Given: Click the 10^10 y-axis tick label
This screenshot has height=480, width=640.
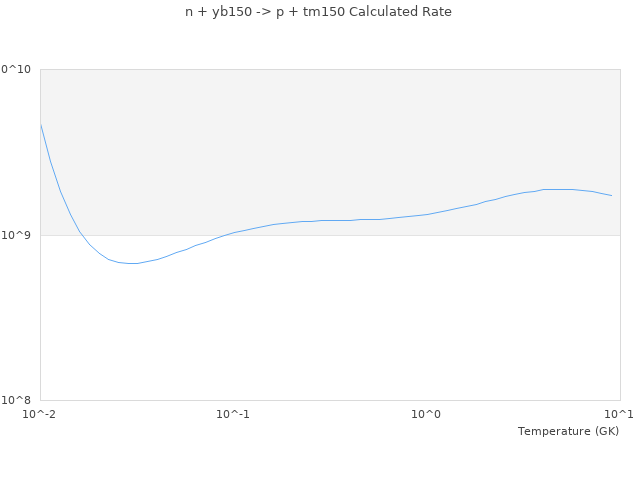Looking at the screenshot, I should pos(16,69).
